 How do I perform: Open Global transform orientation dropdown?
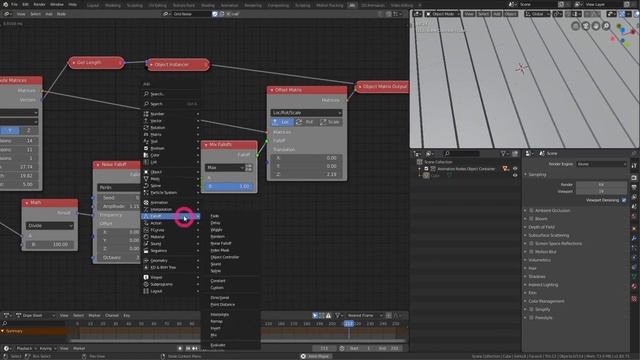click(537, 14)
